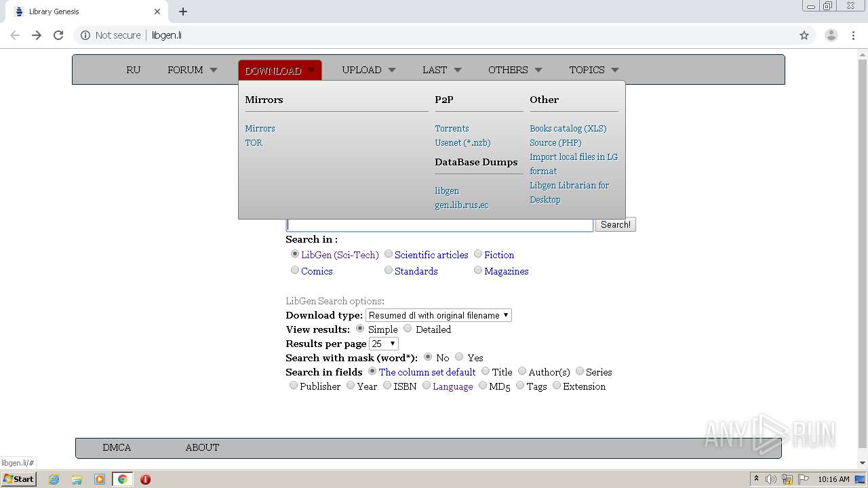The image size is (868, 488).
Task: Open the Windows Start button
Action: click(x=19, y=479)
